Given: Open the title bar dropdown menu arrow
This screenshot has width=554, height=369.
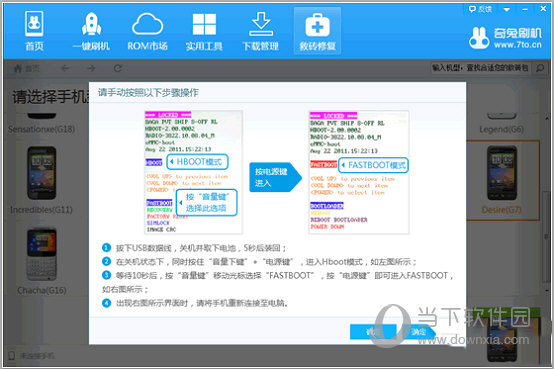Looking at the screenshot, I should pyautogui.click(x=507, y=10).
